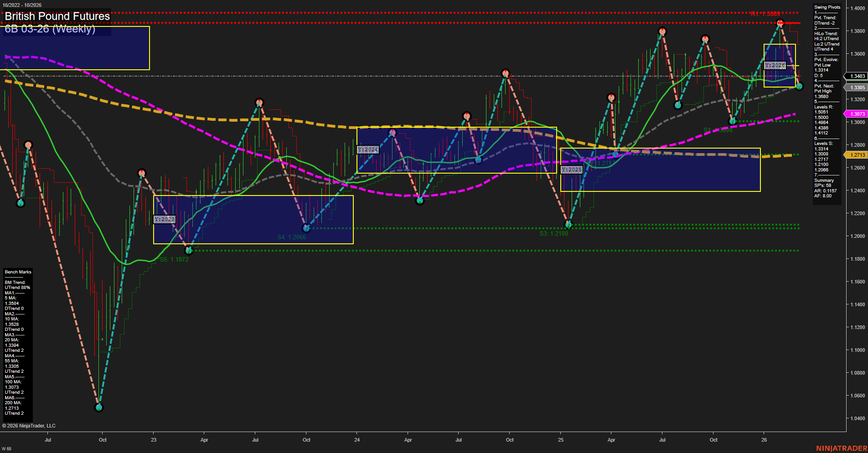The width and height of the screenshot is (868, 453).
Task: Click the yellow 1.2713 price axis marker
Action: point(858,155)
